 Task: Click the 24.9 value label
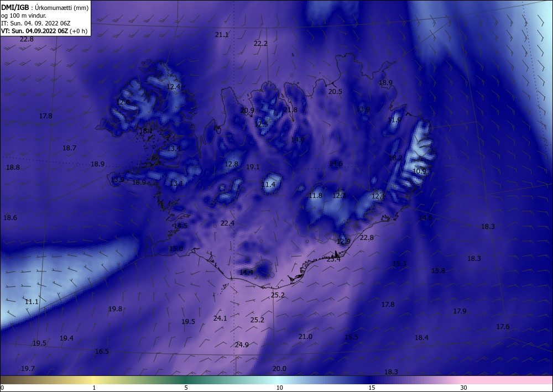[x=242, y=345]
